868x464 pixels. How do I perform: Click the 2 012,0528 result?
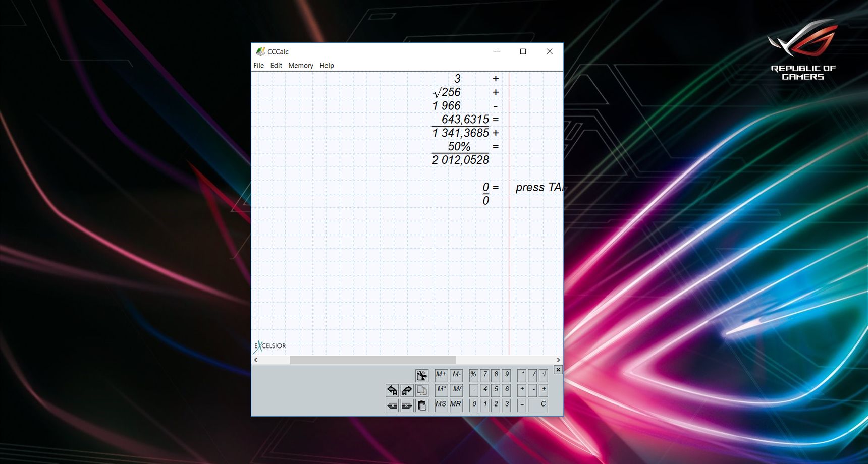pyautogui.click(x=461, y=160)
